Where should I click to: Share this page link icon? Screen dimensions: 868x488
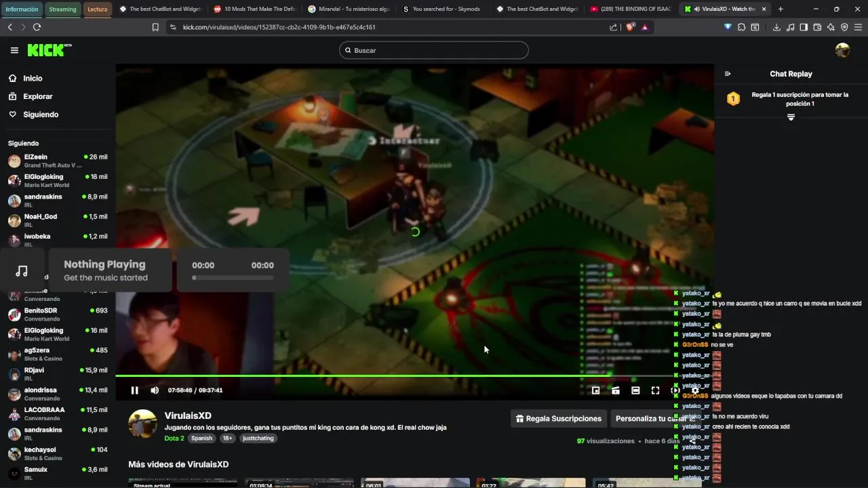click(614, 27)
